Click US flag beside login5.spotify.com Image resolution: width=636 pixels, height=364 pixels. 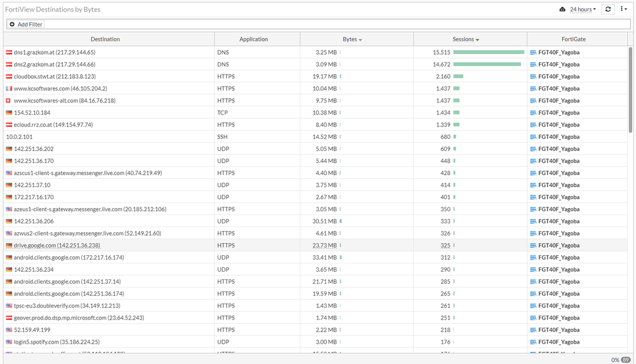coord(9,342)
